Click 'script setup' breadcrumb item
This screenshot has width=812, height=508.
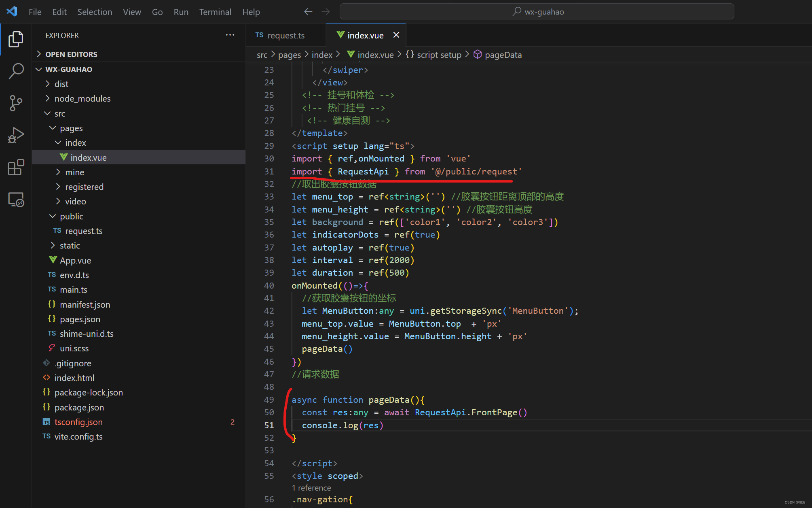(x=439, y=55)
